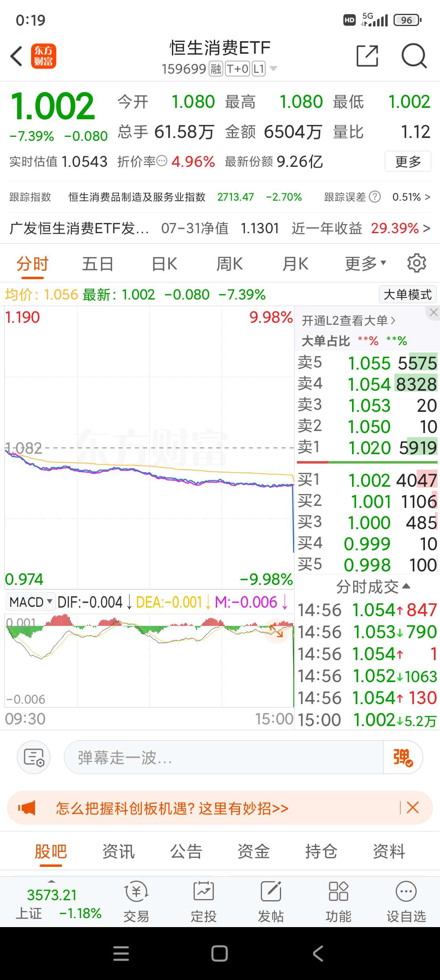This screenshot has width=440, height=980.
Task: Expand the stock code dropdown triangle
Action: pyautogui.click(x=273, y=69)
